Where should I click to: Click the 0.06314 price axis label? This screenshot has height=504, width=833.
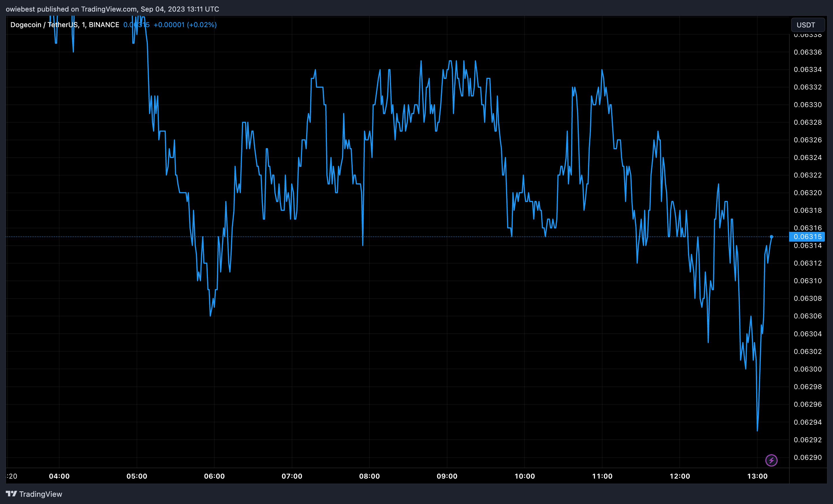[808, 246]
